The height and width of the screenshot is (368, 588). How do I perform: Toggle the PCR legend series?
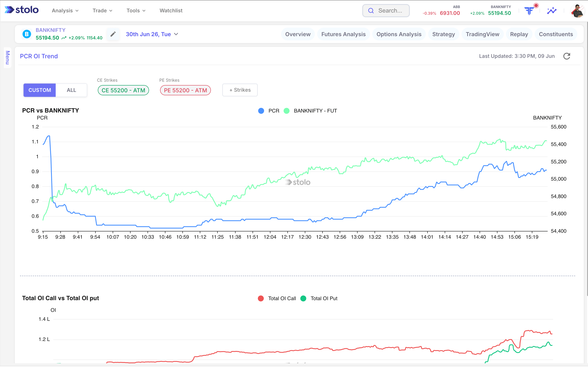point(268,111)
